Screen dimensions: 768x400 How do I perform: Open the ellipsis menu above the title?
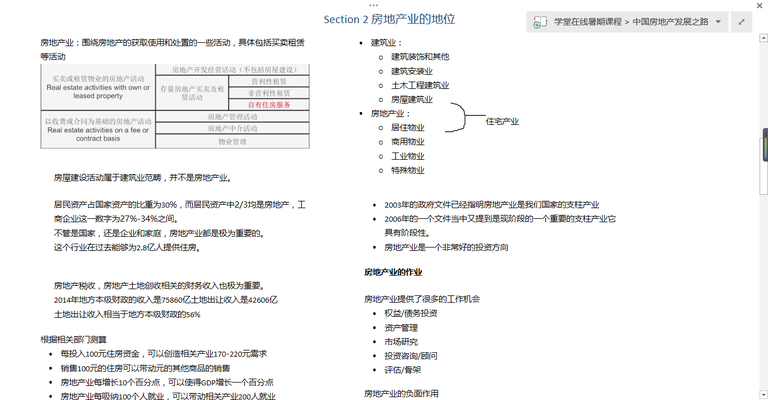[x=382, y=4]
